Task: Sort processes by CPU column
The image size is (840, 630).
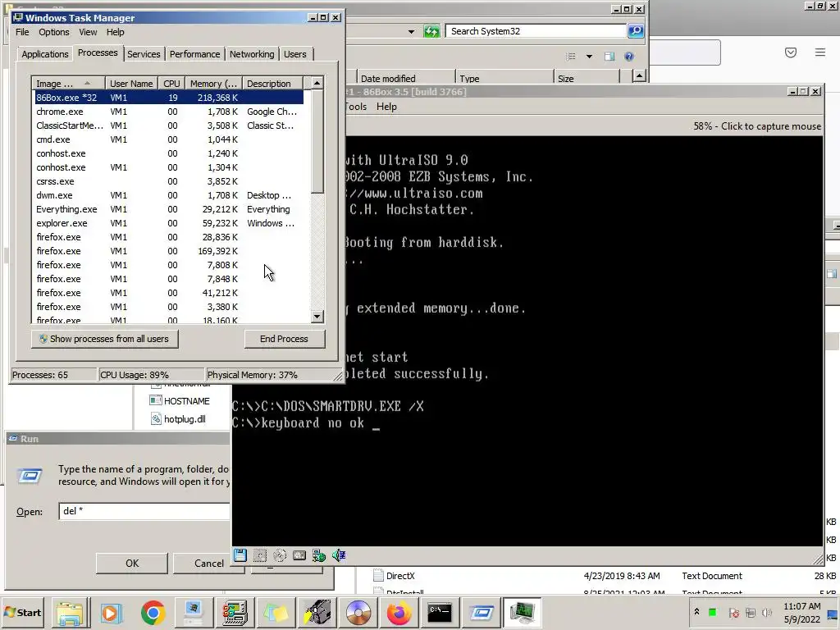Action: (x=171, y=84)
